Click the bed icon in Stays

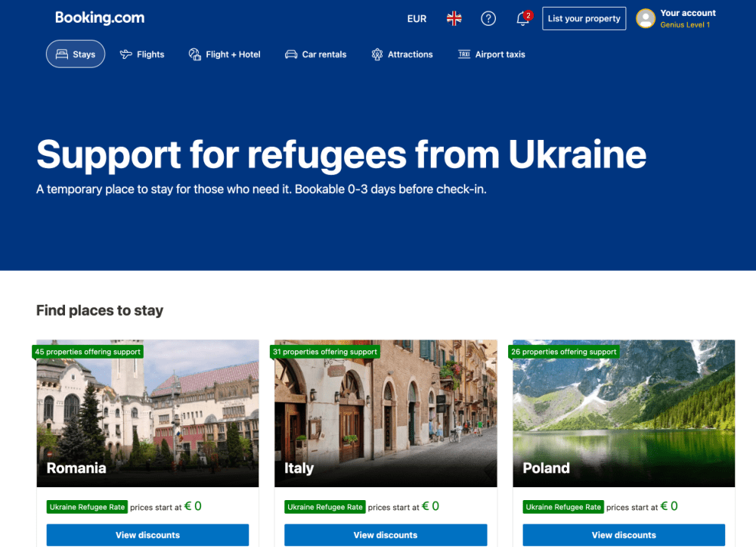tap(62, 54)
